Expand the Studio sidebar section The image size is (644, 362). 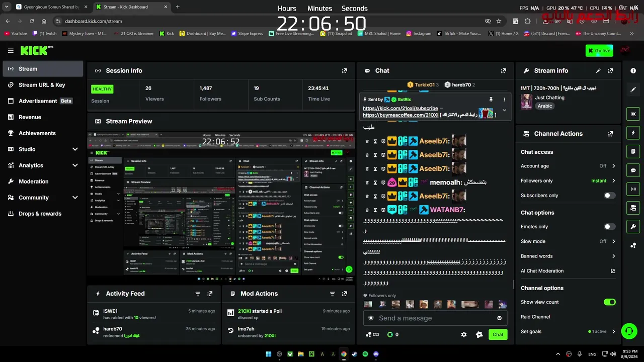point(75,149)
